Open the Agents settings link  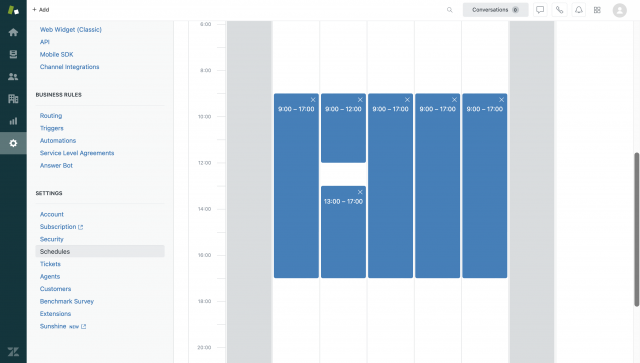pos(50,276)
